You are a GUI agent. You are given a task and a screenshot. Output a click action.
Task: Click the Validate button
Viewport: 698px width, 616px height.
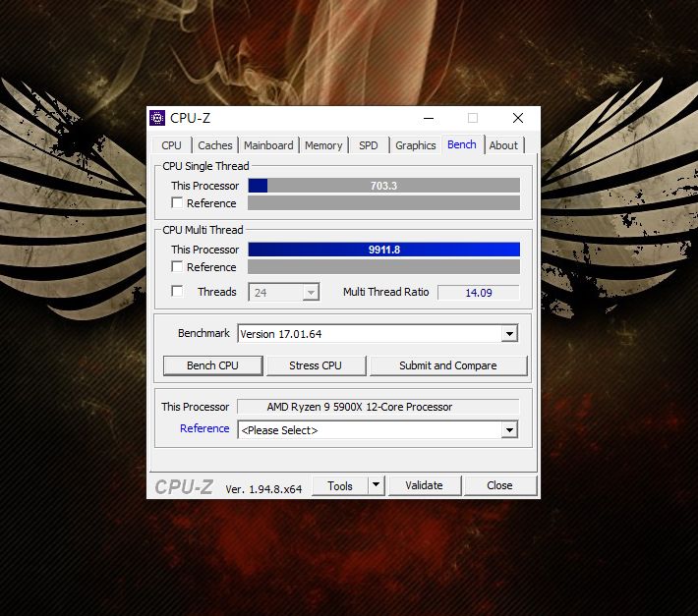(425, 485)
